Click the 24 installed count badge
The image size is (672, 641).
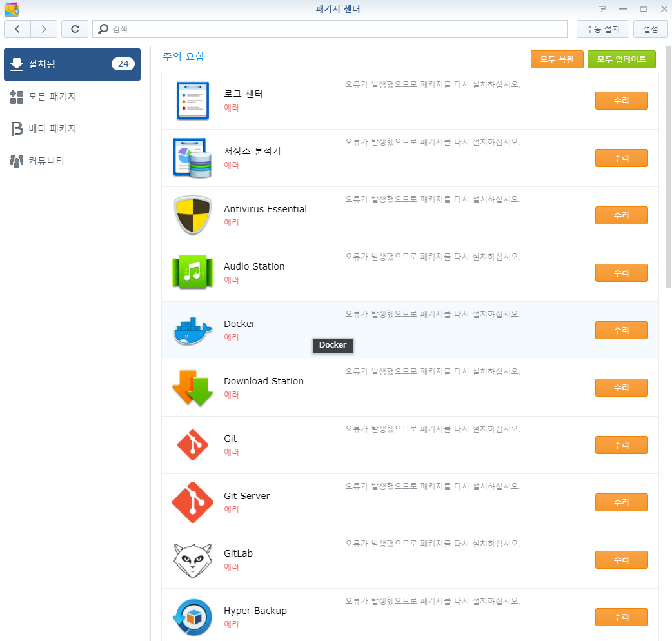pos(123,64)
